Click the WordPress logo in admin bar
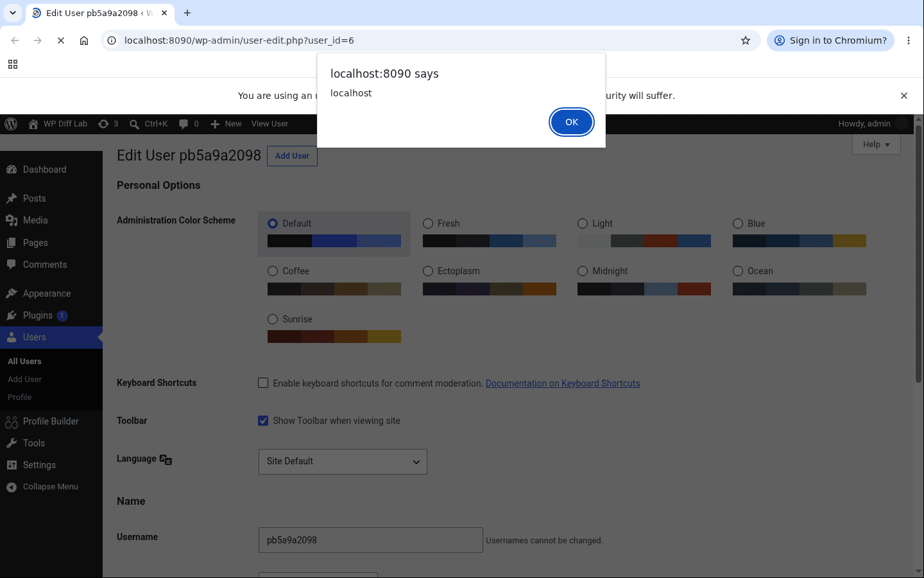Screen dimensions: 924x578 (11, 124)
